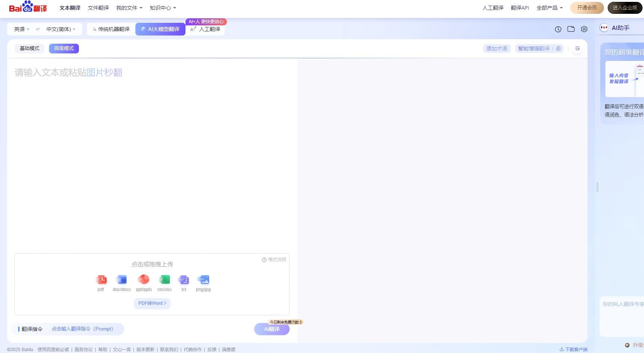Expand the 知识中心 menu
Viewport: 644px width, 353px height.
163,8
